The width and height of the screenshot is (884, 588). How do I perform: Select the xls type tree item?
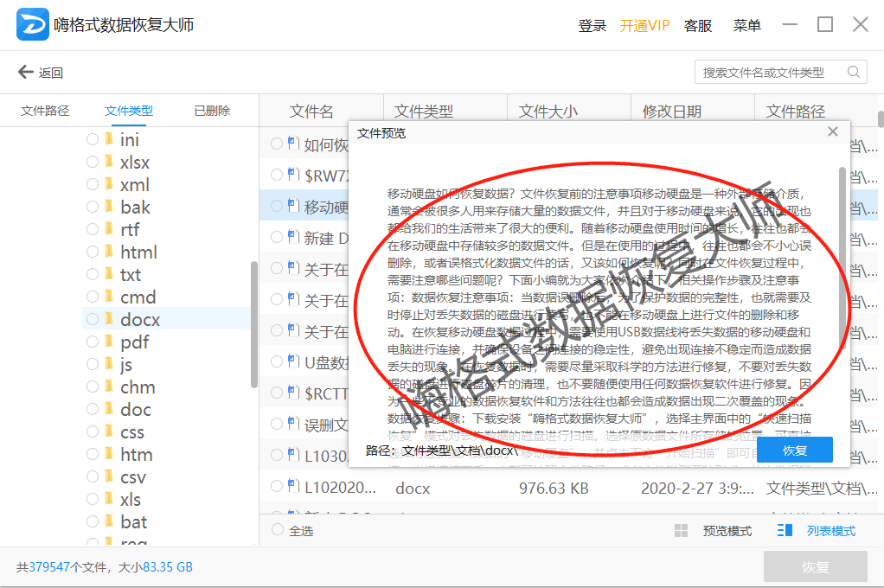[x=131, y=499]
